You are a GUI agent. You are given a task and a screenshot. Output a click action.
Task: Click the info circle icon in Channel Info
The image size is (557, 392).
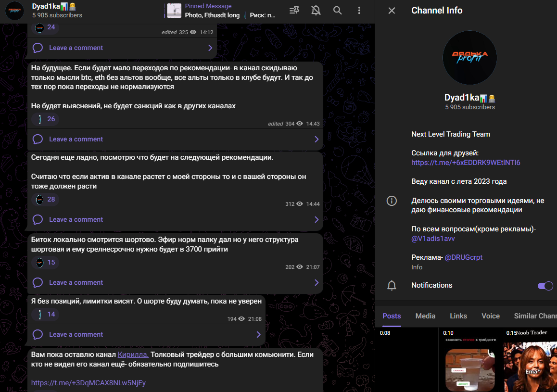point(392,201)
